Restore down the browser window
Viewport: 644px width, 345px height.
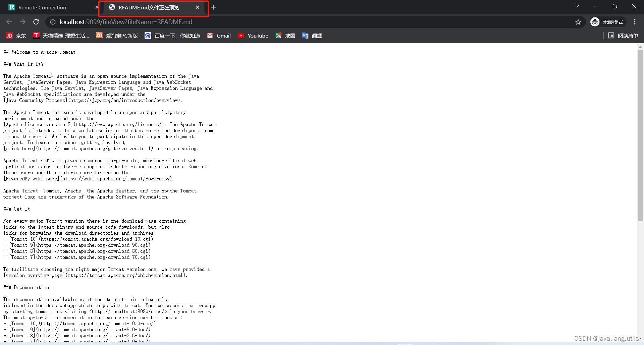point(615,6)
